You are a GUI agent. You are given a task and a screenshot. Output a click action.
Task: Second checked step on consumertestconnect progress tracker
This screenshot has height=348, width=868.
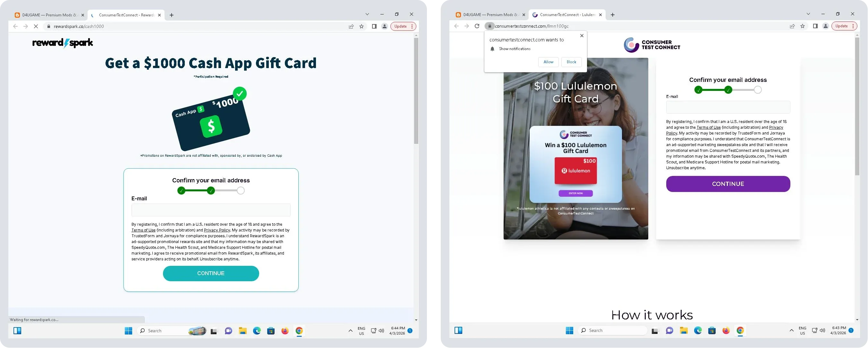click(x=728, y=90)
